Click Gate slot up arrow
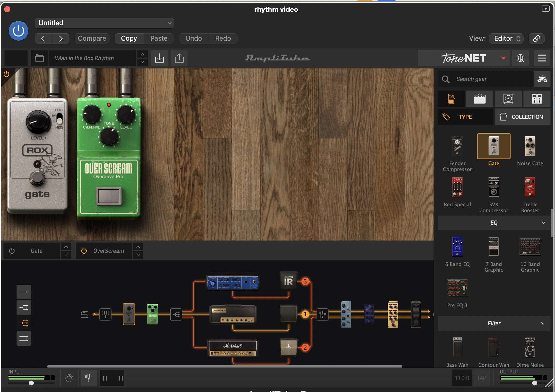Image resolution: width=555 pixels, height=392 pixels. [x=66, y=247]
